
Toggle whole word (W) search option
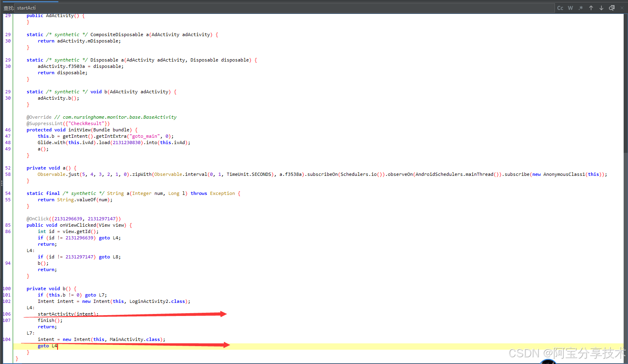[570, 8]
